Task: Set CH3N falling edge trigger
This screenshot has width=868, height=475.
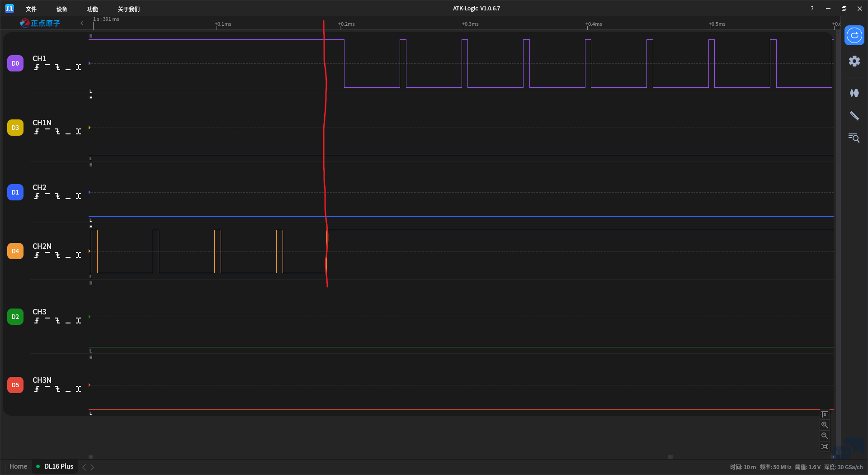Action: (57, 389)
